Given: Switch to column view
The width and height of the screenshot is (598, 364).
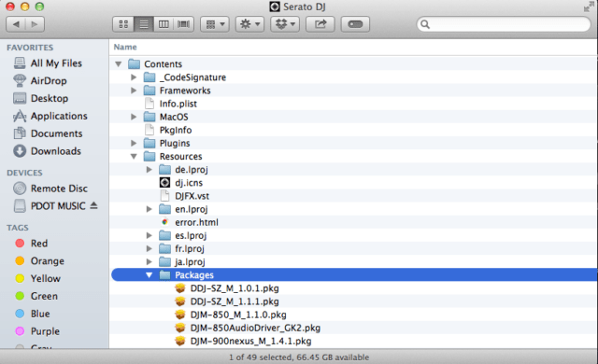Looking at the screenshot, I should [164, 24].
